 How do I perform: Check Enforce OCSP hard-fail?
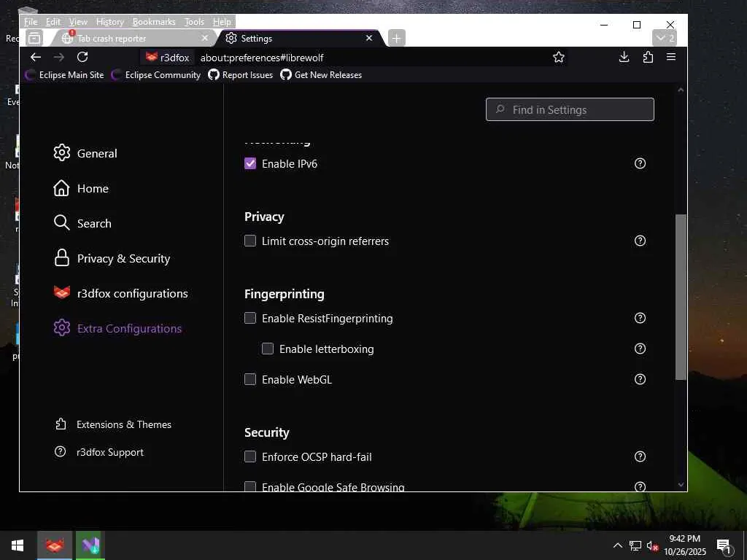click(250, 456)
